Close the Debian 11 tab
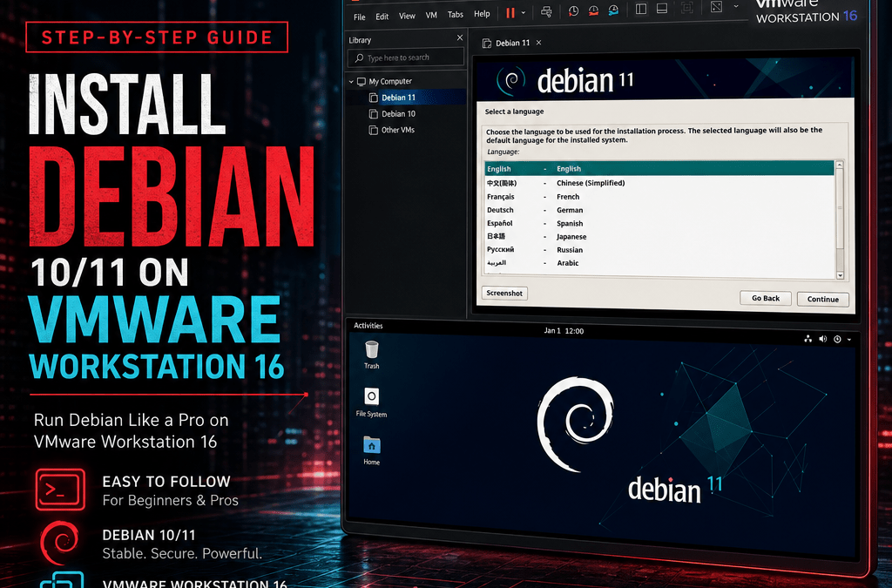 [x=538, y=43]
